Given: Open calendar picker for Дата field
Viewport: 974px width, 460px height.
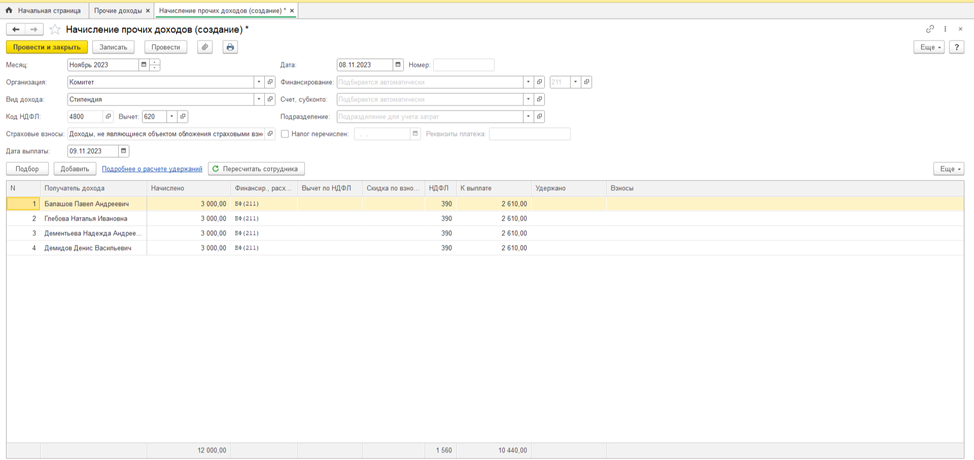Looking at the screenshot, I should [398, 65].
